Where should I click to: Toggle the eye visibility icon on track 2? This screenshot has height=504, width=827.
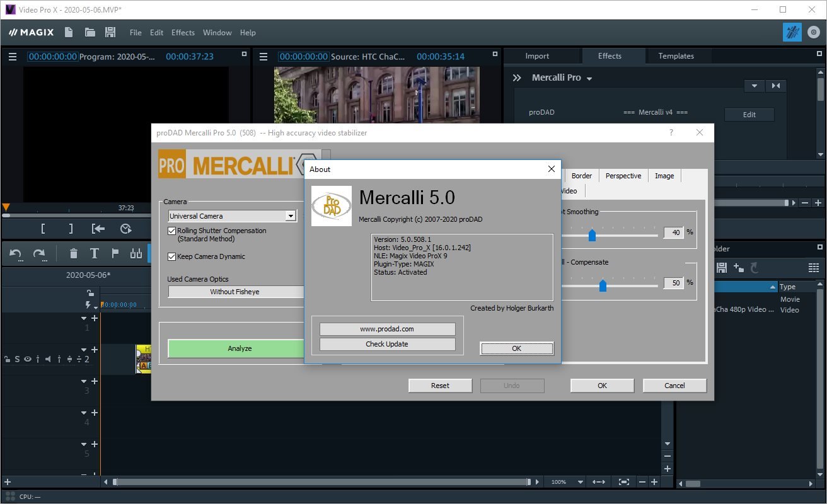[28, 359]
